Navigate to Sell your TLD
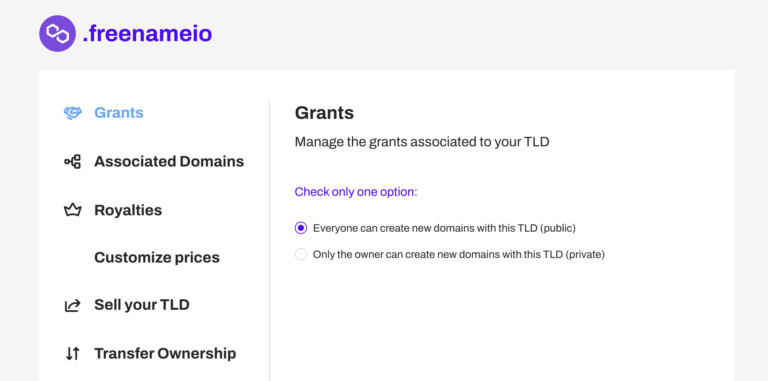768x381 pixels. click(142, 305)
